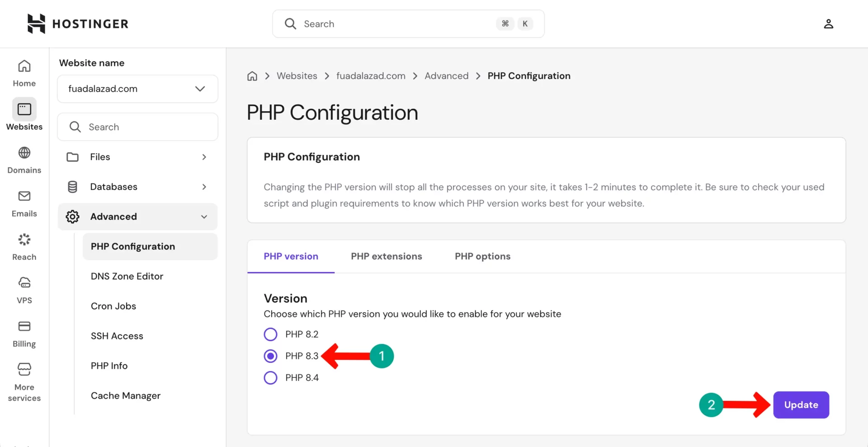Viewport: 868px width, 447px height.
Task: Switch to the PHP extensions tab
Action: pyautogui.click(x=387, y=256)
